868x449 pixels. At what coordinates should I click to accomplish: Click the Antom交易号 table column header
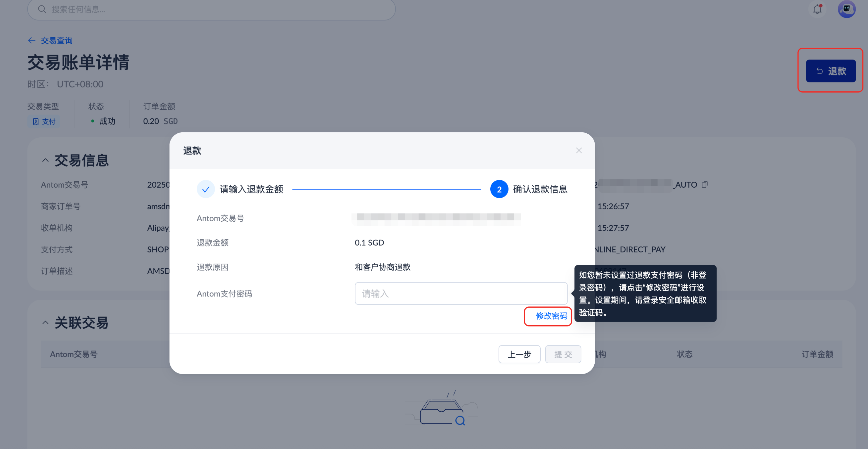click(x=74, y=354)
